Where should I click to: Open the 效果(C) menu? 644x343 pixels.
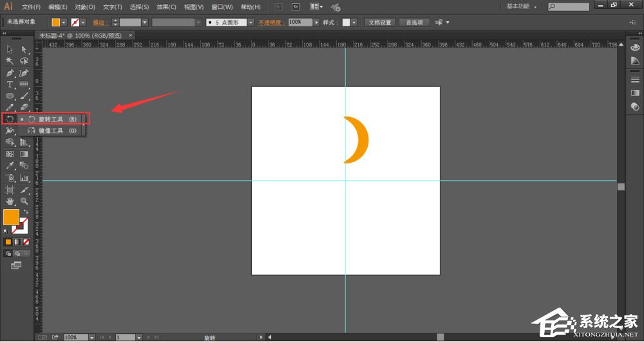(x=166, y=7)
